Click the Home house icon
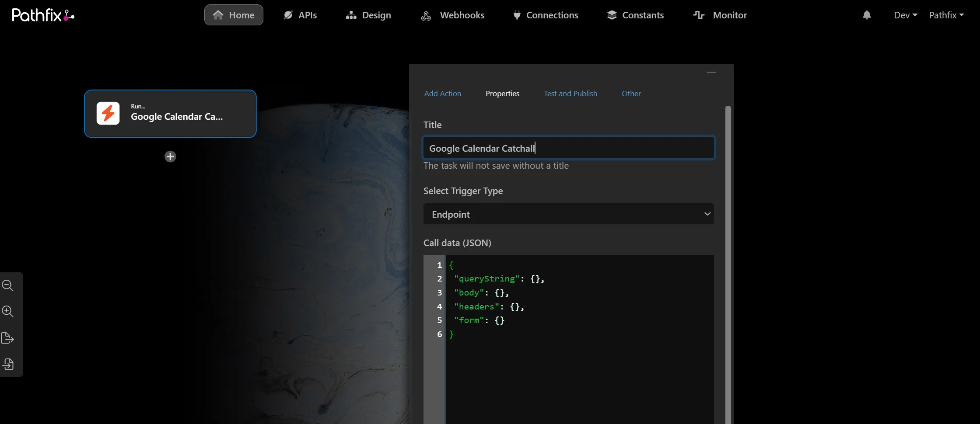 coord(218,15)
